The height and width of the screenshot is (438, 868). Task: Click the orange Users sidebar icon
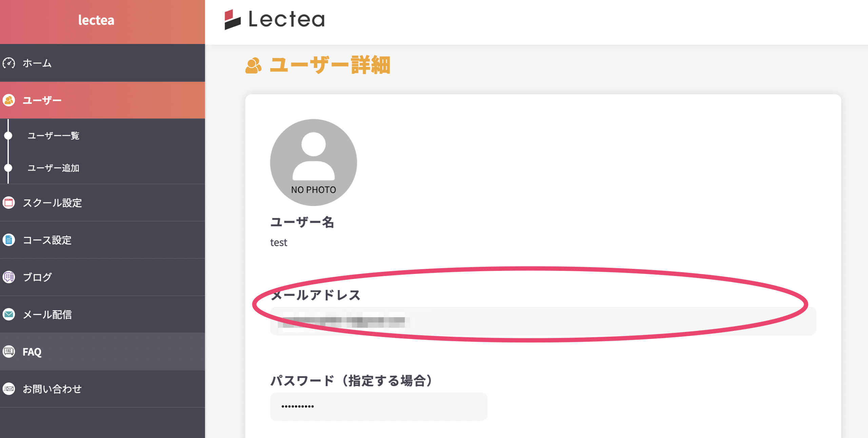pyautogui.click(x=9, y=100)
